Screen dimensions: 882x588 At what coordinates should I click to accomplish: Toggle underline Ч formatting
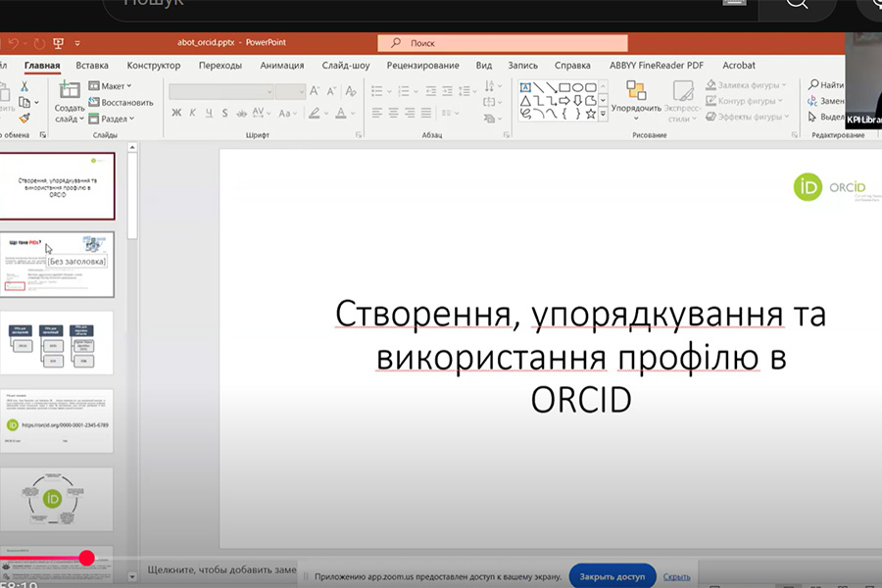coord(209,113)
